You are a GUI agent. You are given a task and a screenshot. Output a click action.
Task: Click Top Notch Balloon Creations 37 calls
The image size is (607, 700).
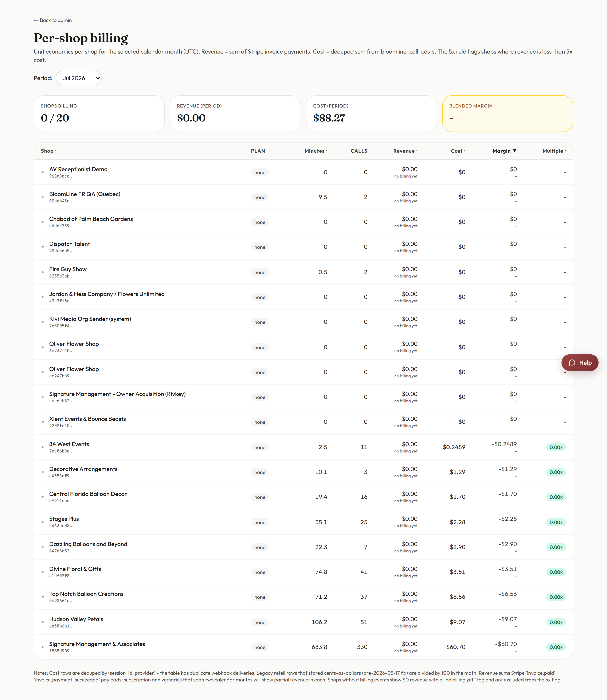(364, 597)
